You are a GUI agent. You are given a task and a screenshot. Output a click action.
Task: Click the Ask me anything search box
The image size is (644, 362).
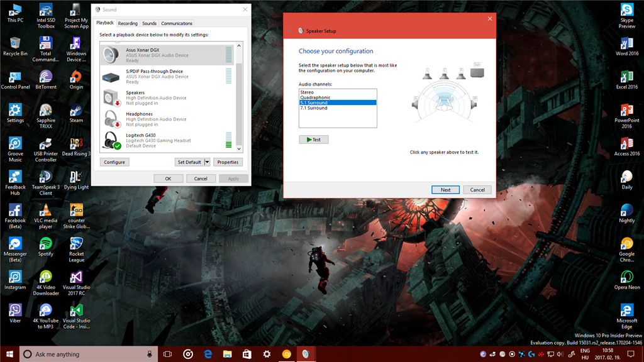tap(88, 354)
